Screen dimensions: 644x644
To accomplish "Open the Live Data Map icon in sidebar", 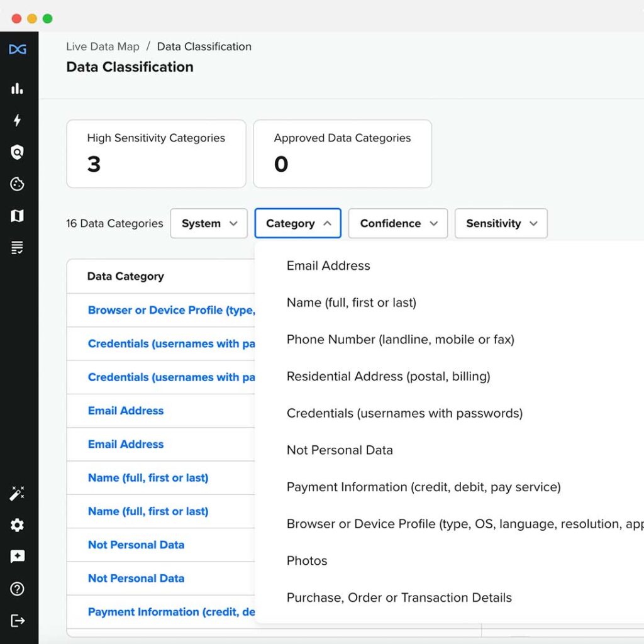I will click(x=18, y=215).
